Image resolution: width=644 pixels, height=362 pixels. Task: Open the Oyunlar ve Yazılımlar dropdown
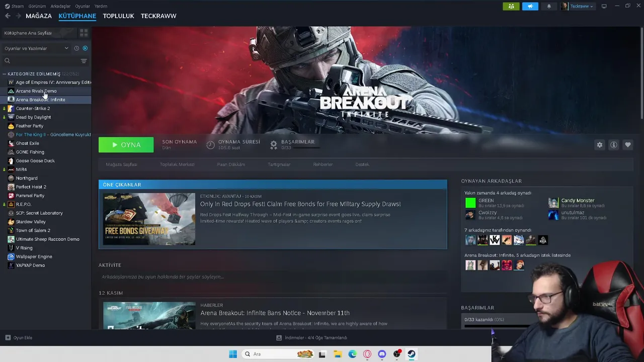click(x=36, y=48)
